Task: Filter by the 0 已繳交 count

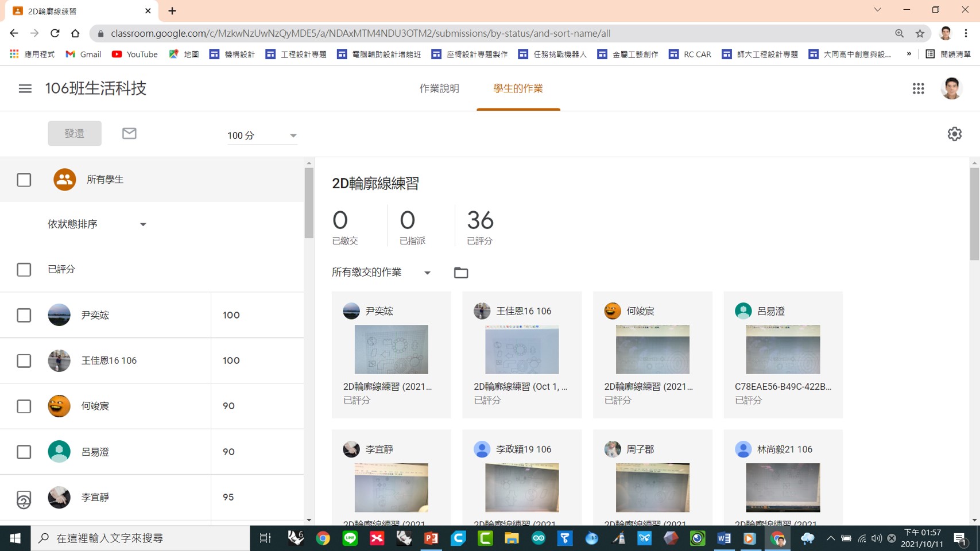Action: click(x=345, y=227)
